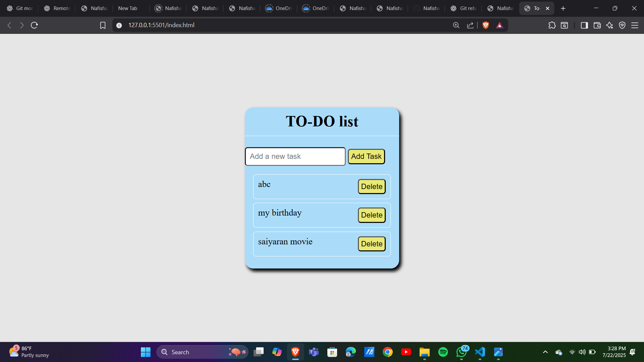Screen dimensions: 644x362
Task: Switch to the Remote tab
Action: 57,8
